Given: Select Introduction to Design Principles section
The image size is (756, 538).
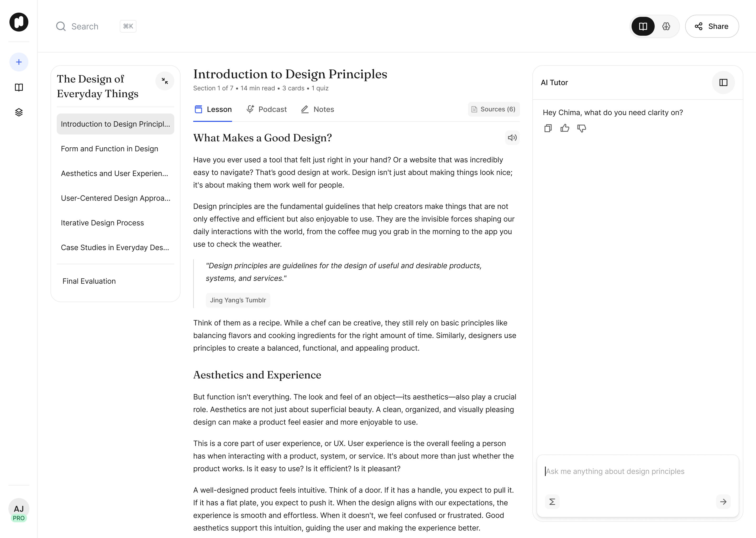Looking at the screenshot, I should click(x=115, y=124).
